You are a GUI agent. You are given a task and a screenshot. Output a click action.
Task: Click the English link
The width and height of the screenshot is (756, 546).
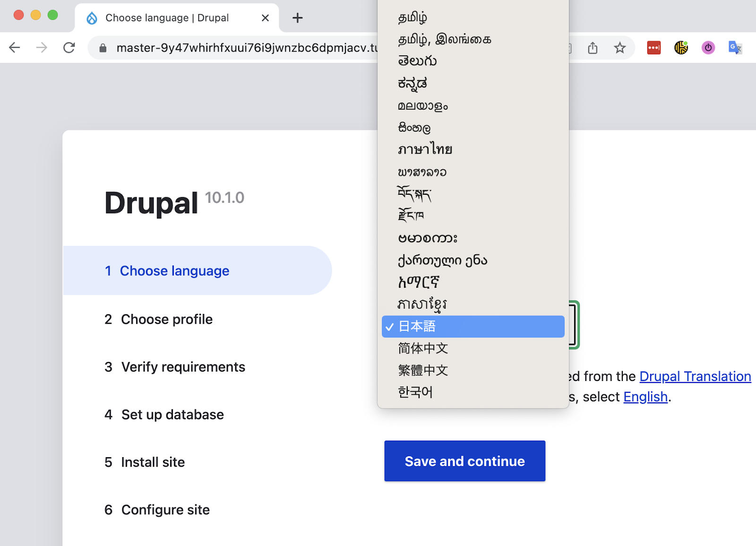(645, 397)
